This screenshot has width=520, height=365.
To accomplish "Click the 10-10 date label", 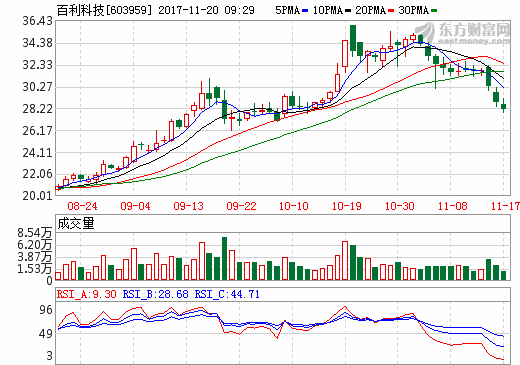I will (x=294, y=206).
